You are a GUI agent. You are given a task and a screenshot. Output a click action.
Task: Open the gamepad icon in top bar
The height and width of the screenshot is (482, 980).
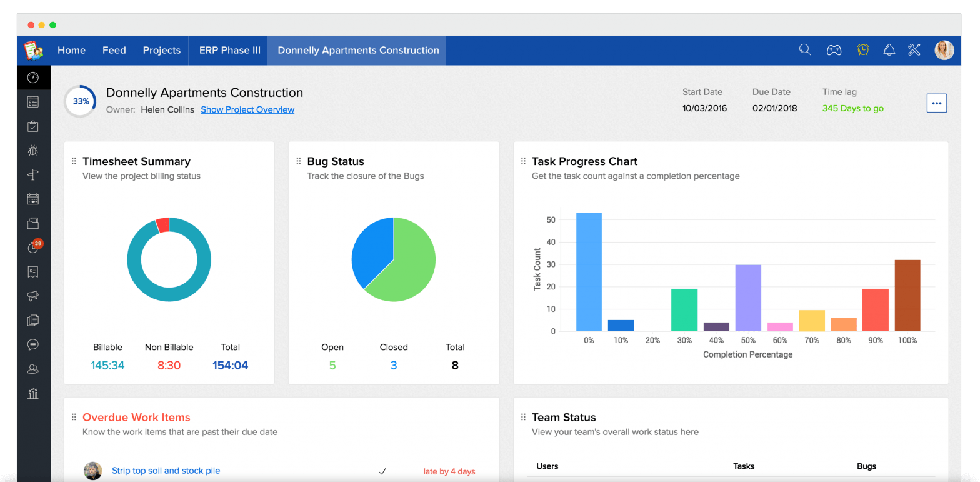[x=834, y=50]
